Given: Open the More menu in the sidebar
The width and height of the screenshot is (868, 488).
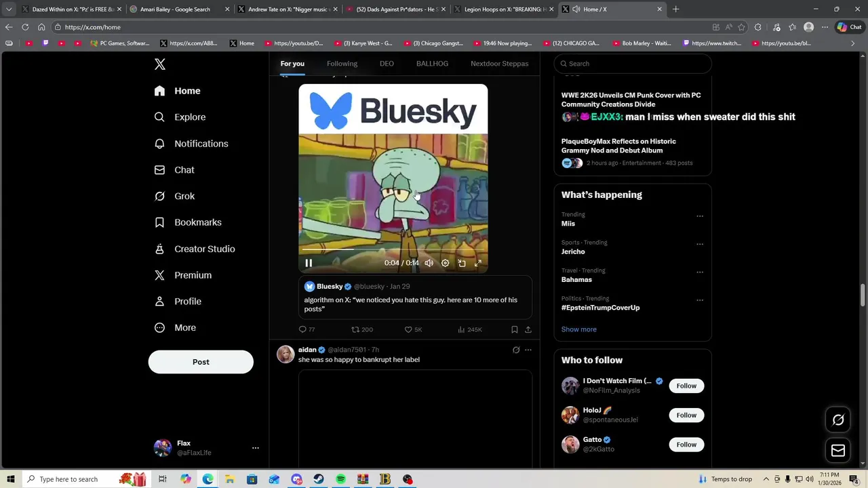Looking at the screenshot, I should point(176,327).
